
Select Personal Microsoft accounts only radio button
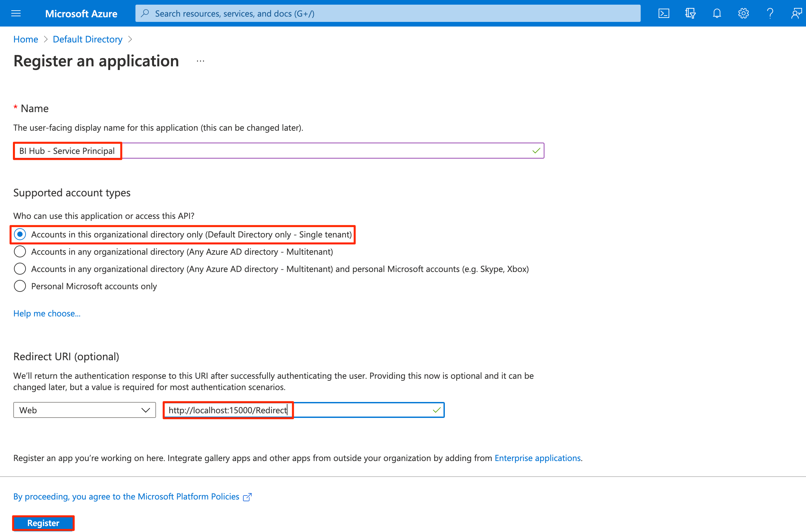[x=19, y=287]
